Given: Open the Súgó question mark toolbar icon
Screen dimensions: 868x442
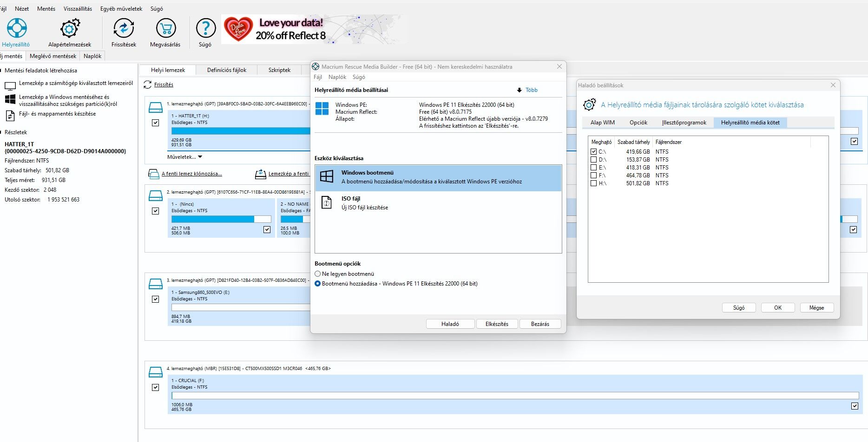Looking at the screenshot, I should click(205, 28).
